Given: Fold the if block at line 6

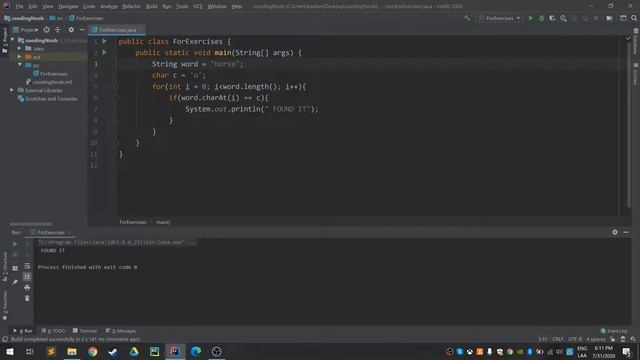Looking at the screenshot, I should point(116,98).
